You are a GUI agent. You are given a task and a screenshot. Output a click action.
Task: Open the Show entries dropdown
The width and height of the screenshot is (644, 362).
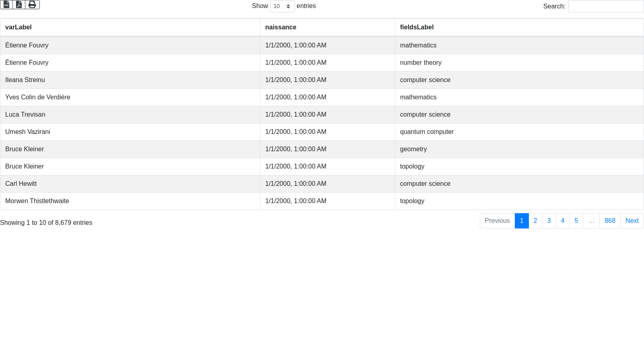pyautogui.click(x=282, y=6)
